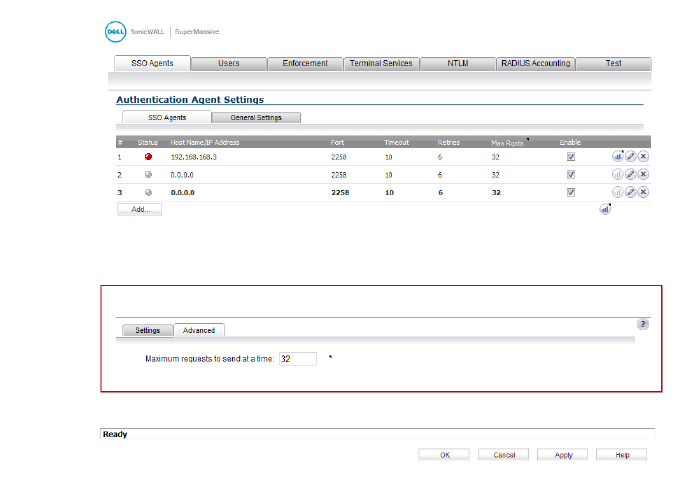The height and width of the screenshot is (478, 699).
Task: Click delete icon in row 2
Action: [643, 174]
